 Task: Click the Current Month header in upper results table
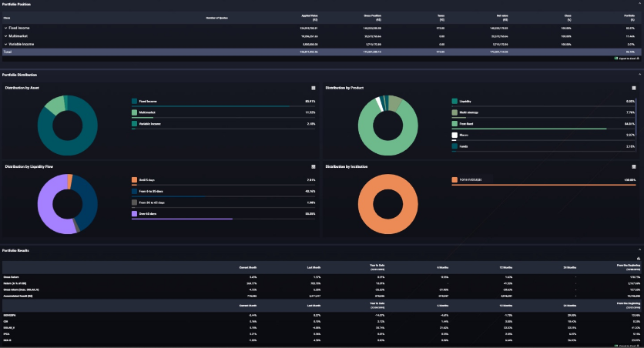[247, 268]
